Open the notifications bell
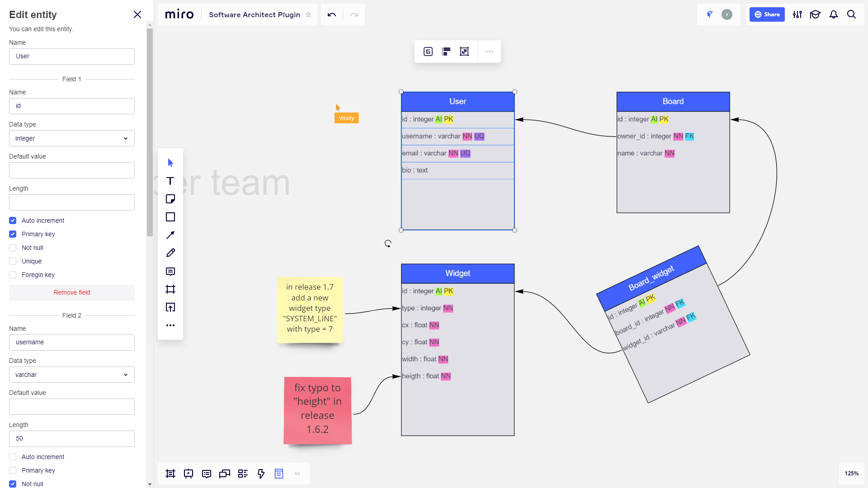Screen dimensions: 868x488 (834, 14)
